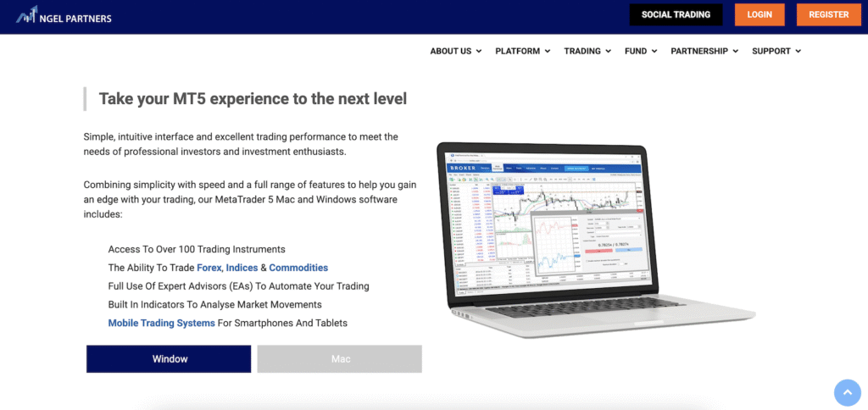Follow the Indices link
This screenshot has width=868, height=410.
(x=242, y=268)
